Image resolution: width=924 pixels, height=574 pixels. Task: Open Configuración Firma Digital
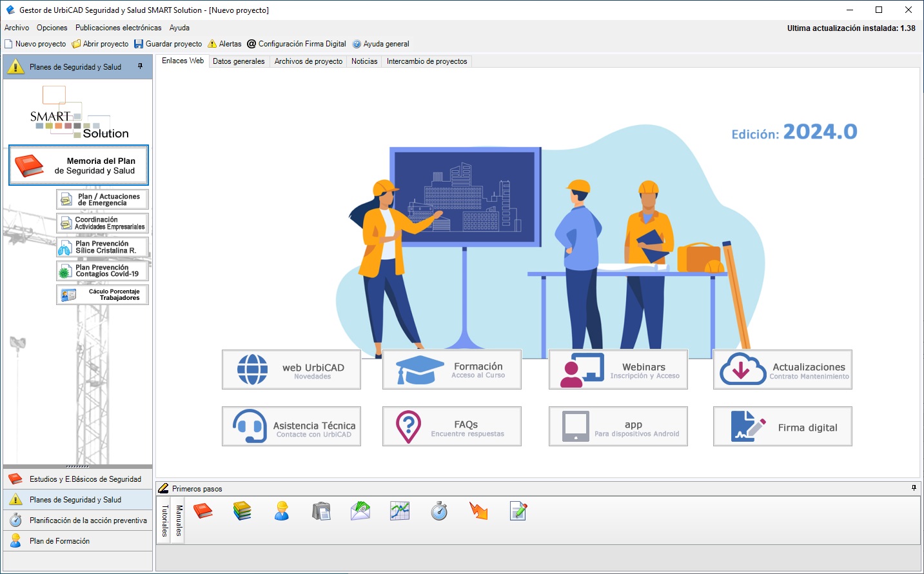coord(297,44)
